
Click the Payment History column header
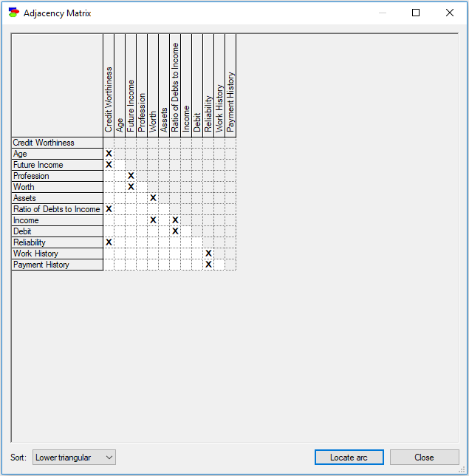[x=230, y=85]
